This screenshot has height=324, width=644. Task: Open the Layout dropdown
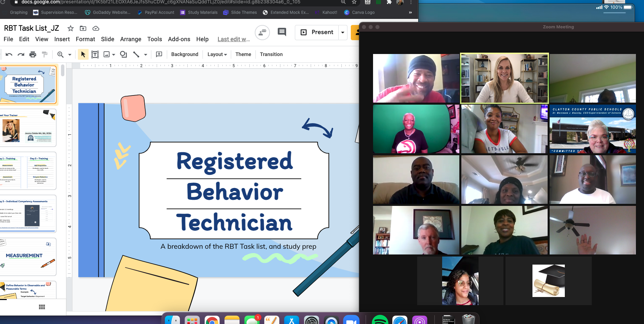pyautogui.click(x=217, y=54)
